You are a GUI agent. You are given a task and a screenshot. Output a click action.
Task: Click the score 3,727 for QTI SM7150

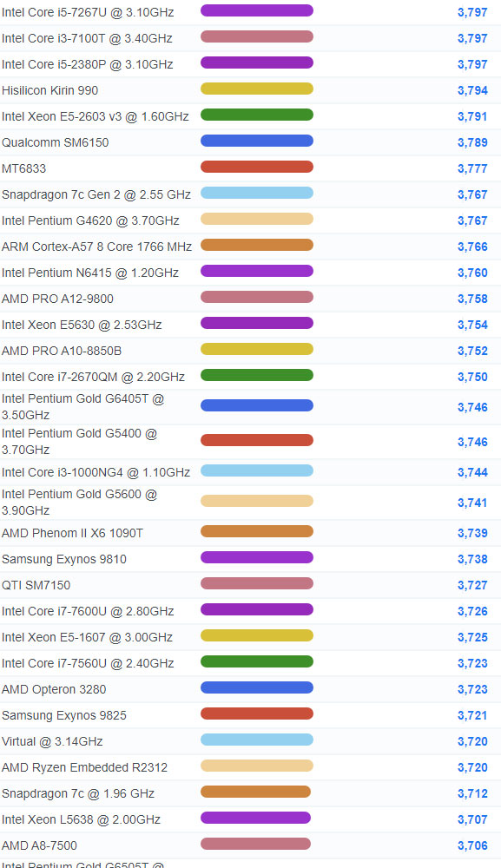pos(472,585)
